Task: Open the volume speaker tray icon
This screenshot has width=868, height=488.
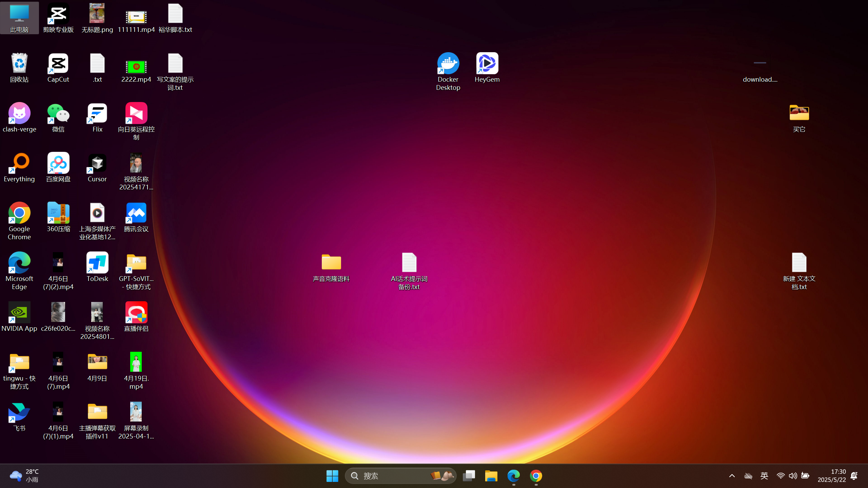Action: point(793,476)
